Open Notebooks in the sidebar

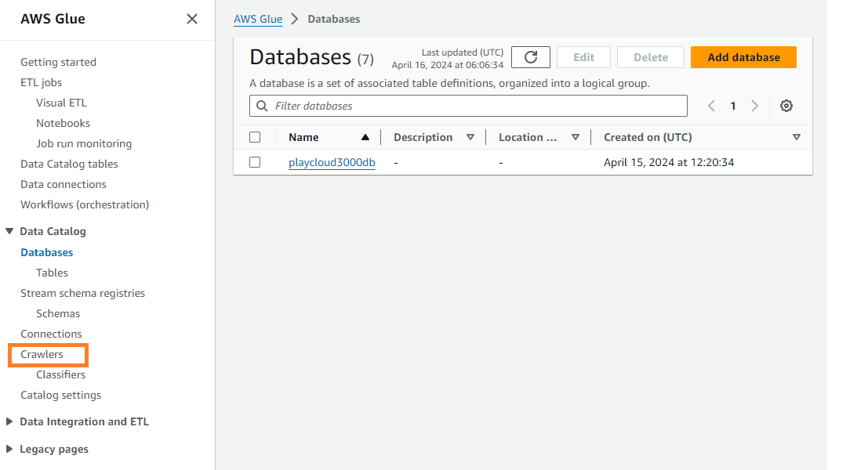(63, 123)
